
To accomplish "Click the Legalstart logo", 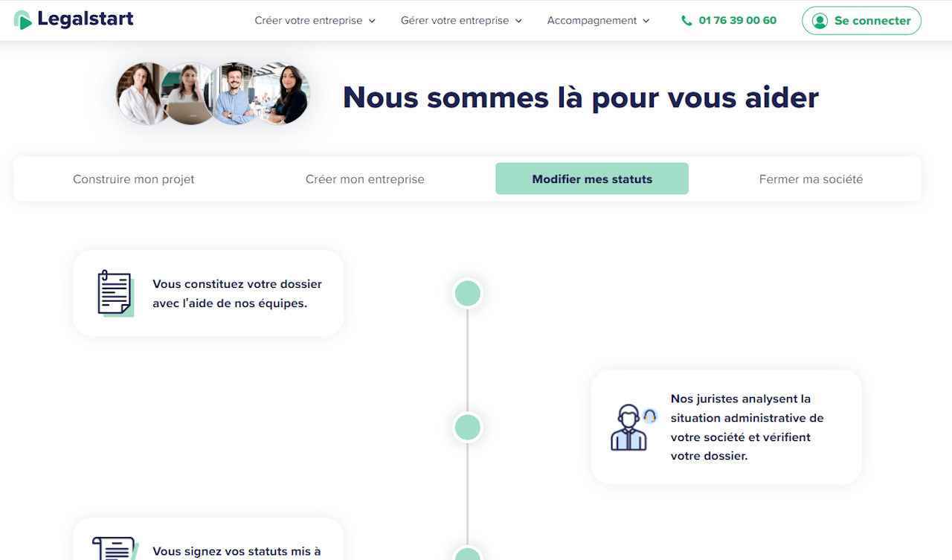I will click(x=74, y=20).
